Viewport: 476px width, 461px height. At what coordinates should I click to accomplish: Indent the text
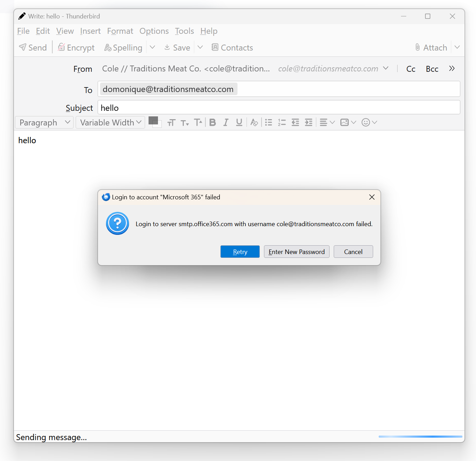309,122
